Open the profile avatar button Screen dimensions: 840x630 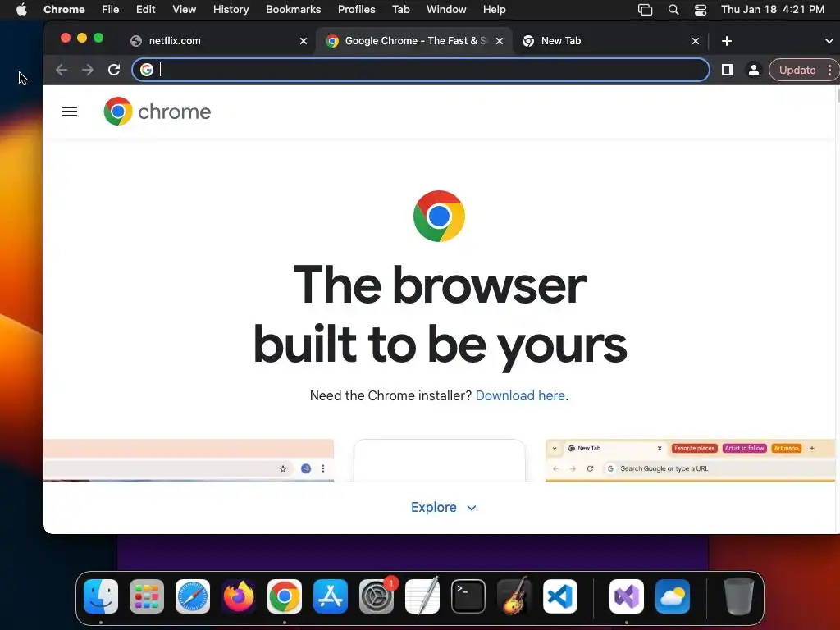point(753,70)
